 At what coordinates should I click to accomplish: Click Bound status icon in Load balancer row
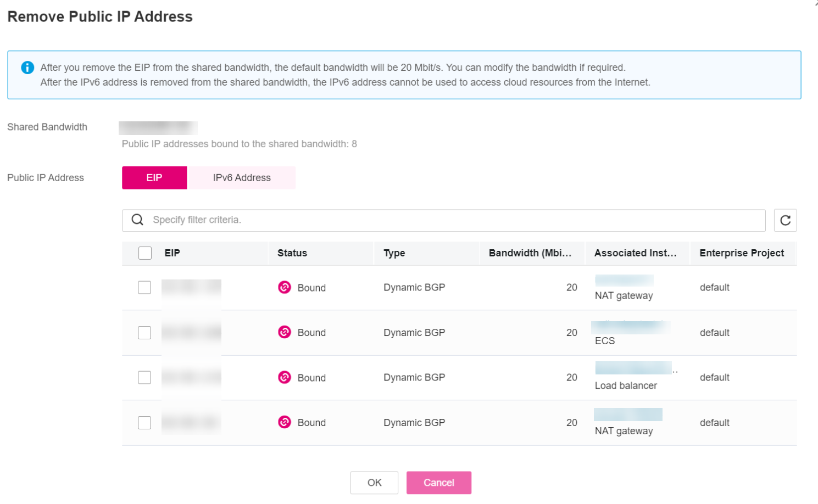285,377
